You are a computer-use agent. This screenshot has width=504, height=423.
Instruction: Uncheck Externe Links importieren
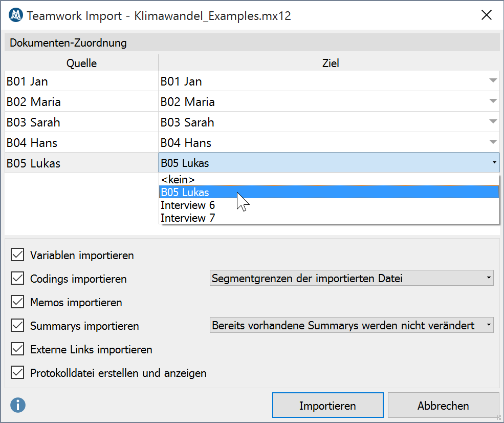click(x=17, y=349)
